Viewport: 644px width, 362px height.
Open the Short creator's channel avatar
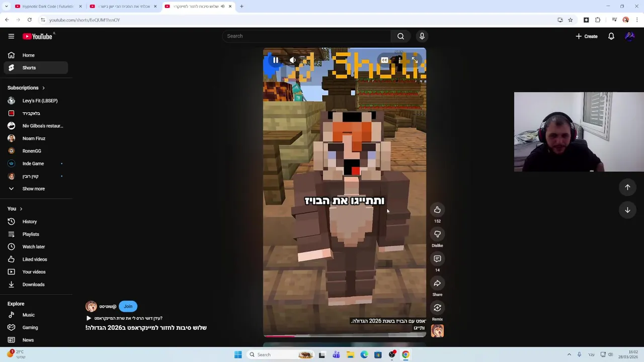pyautogui.click(x=91, y=306)
